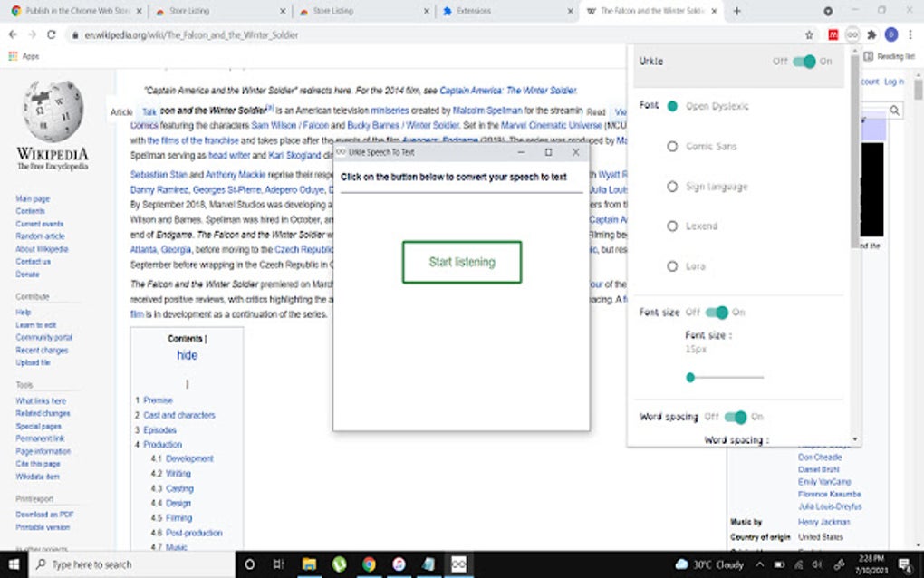Image resolution: width=924 pixels, height=578 pixels.
Task: Collapse Contents with the hide link
Action: [187, 355]
